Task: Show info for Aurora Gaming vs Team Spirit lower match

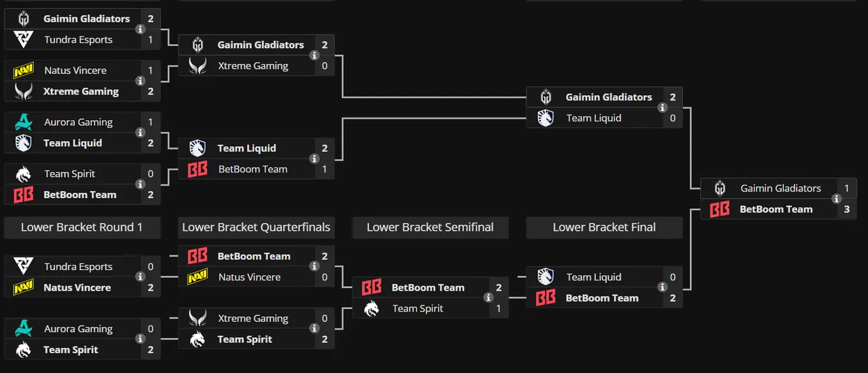Action: (140, 339)
